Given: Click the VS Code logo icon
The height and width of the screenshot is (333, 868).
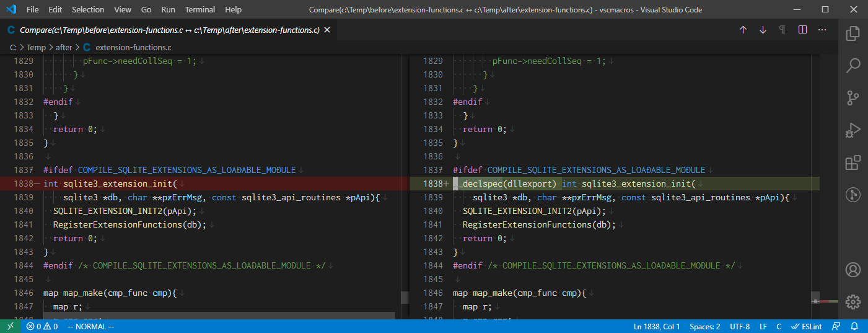Looking at the screenshot, I should 11,10.
